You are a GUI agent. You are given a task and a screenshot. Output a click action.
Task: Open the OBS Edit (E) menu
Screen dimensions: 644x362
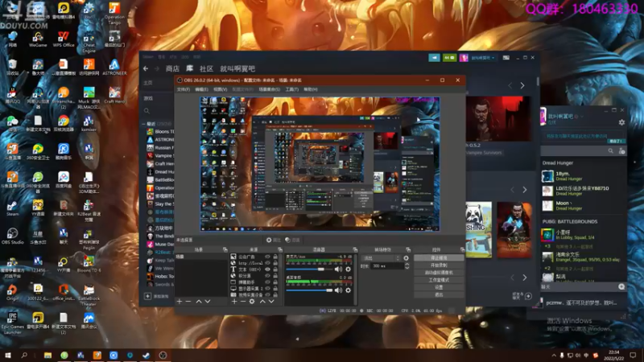pos(201,89)
